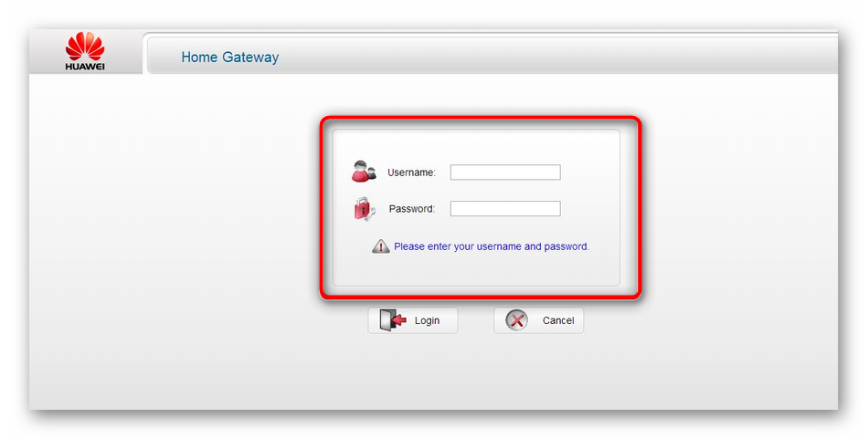Click the Login button
This screenshot has height=439, width=868.
click(x=413, y=320)
